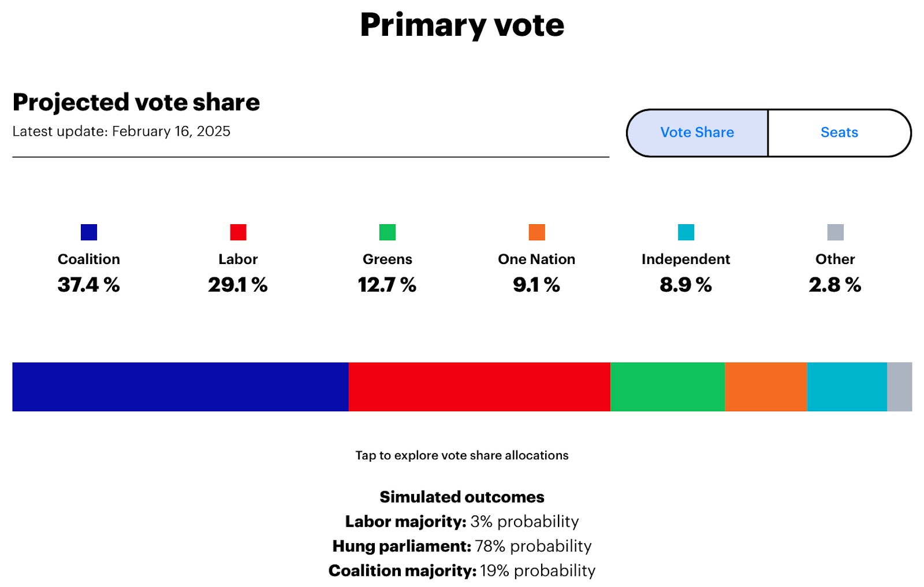Tap the dark blue Coalition bar segment
924x587 pixels.
point(180,387)
